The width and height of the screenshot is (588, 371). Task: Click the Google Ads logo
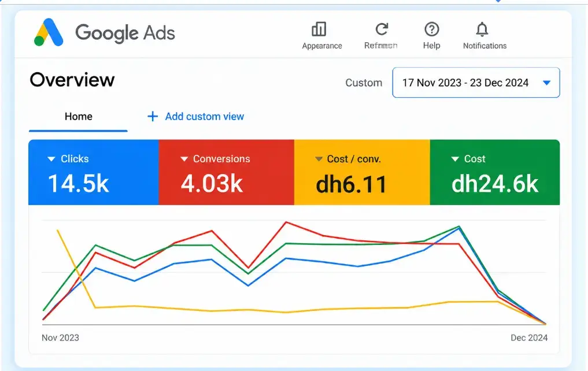coord(49,32)
